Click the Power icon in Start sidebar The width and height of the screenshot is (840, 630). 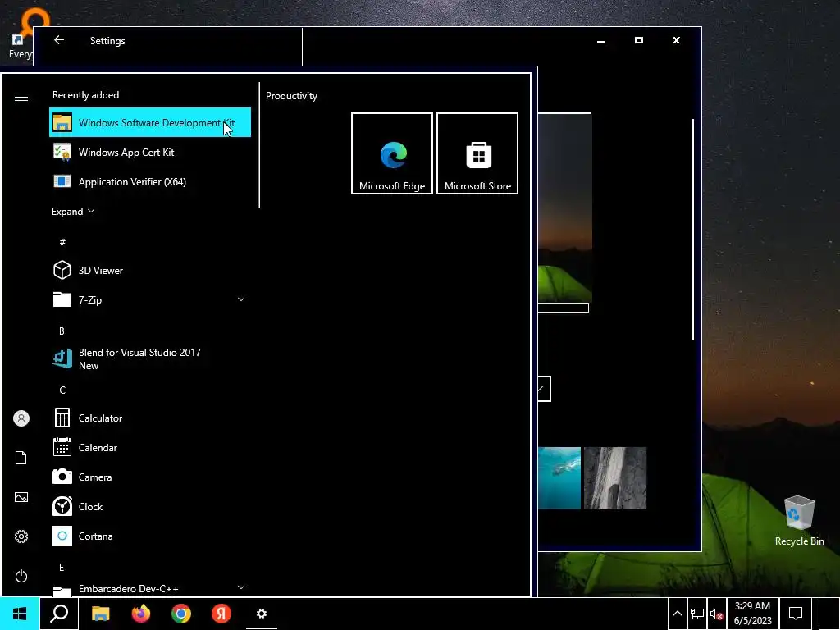21,576
